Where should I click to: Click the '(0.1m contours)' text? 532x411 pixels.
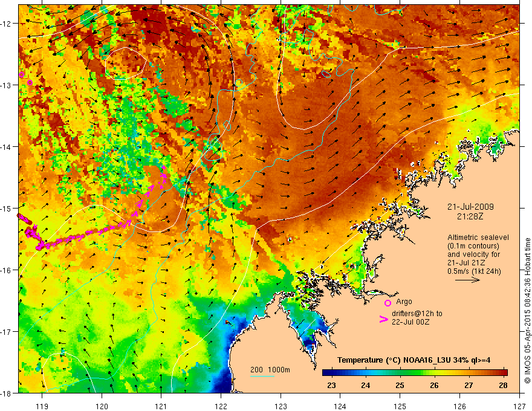point(473,246)
